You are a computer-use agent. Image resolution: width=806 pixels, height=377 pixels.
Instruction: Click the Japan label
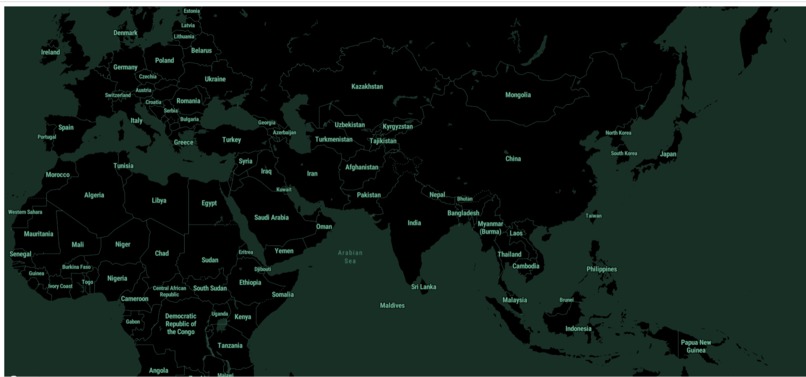668,154
